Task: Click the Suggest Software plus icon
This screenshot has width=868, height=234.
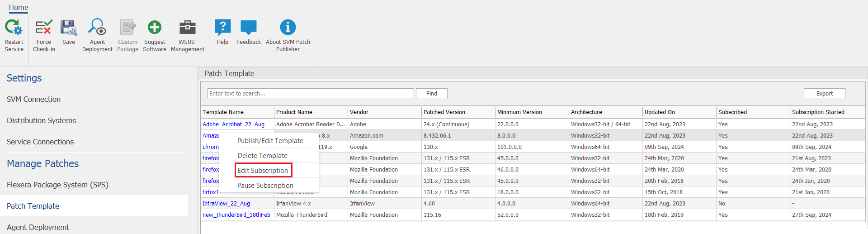Action: (155, 28)
